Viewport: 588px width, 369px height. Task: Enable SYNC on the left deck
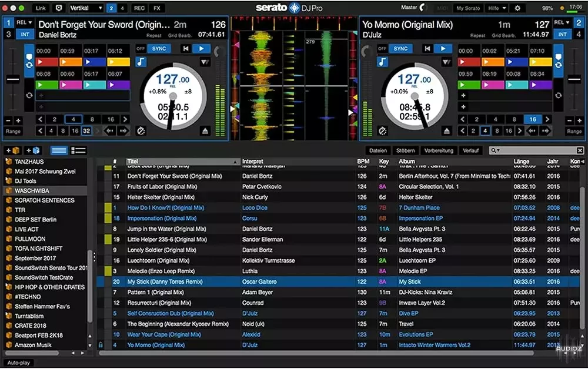click(159, 49)
